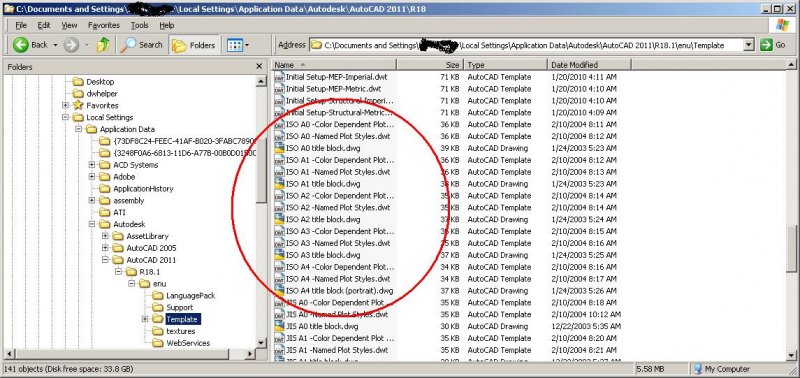Select ISO A2 -Named Plot Styles.dwt icon

point(279,208)
